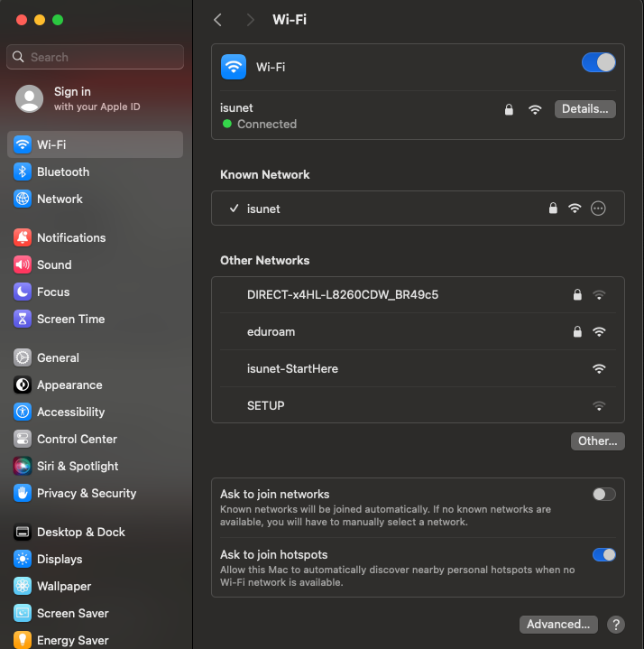Click the Apple ID avatar icon

[x=30, y=99]
